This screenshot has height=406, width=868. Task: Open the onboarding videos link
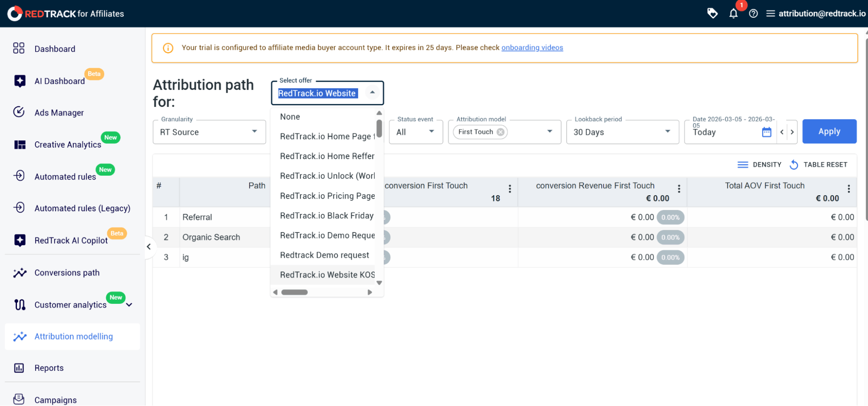point(532,47)
